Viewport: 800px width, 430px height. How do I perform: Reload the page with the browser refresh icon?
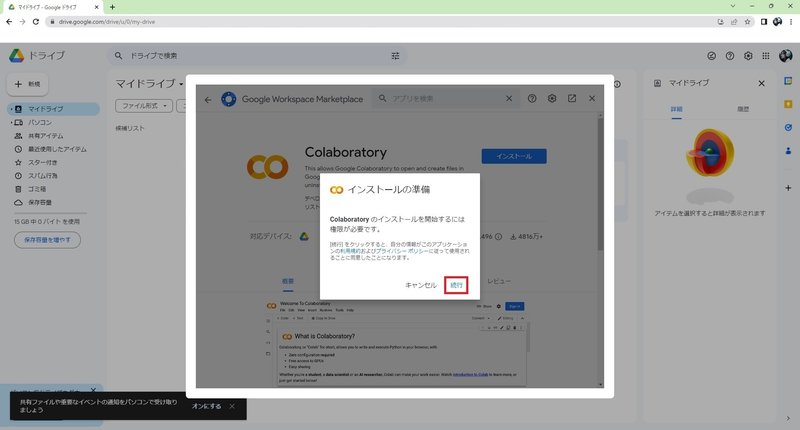pyautogui.click(x=35, y=21)
